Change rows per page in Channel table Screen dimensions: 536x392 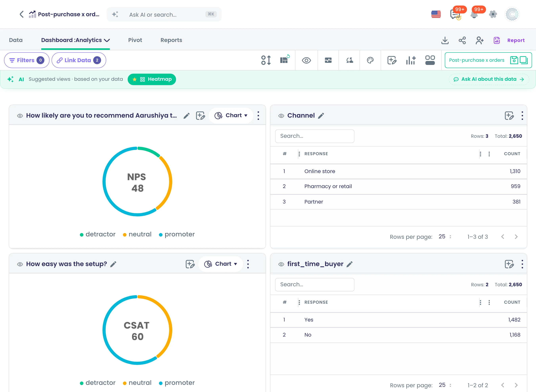coord(445,237)
